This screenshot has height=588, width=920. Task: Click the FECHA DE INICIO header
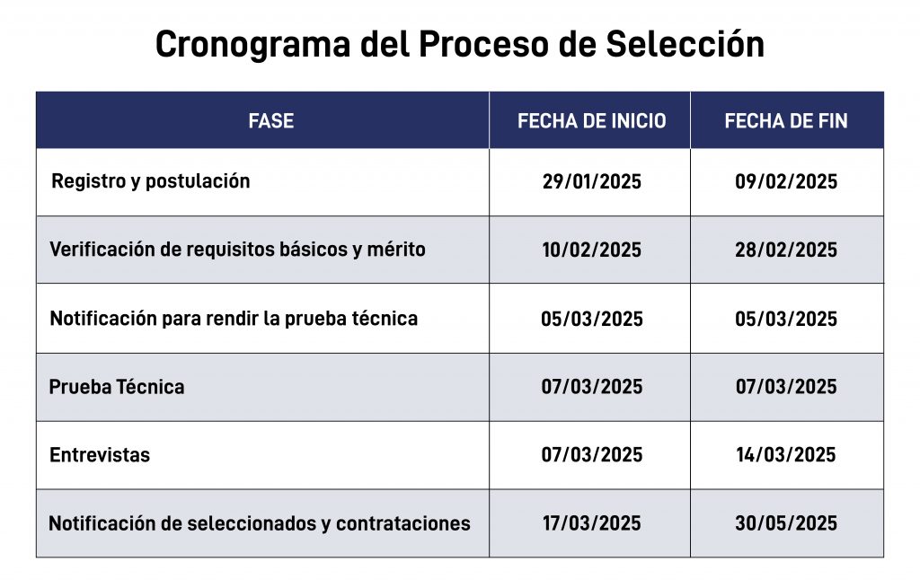591,121
